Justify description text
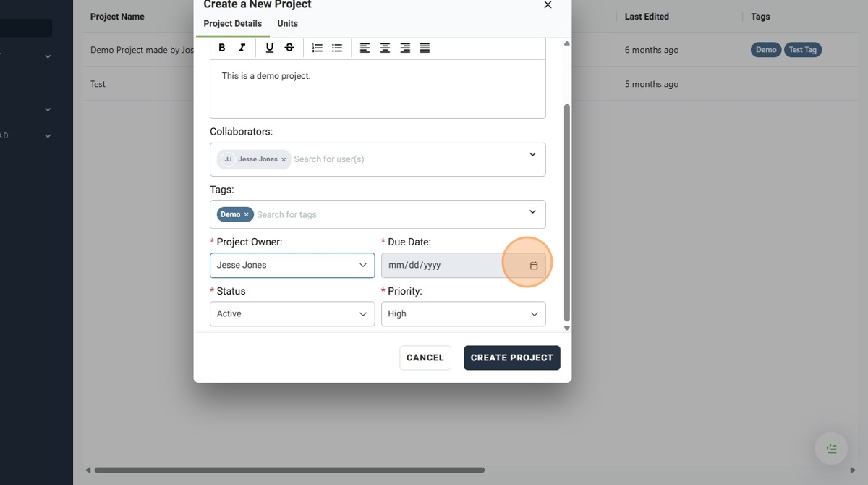Screen dimensions: 868x485 point(425,48)
